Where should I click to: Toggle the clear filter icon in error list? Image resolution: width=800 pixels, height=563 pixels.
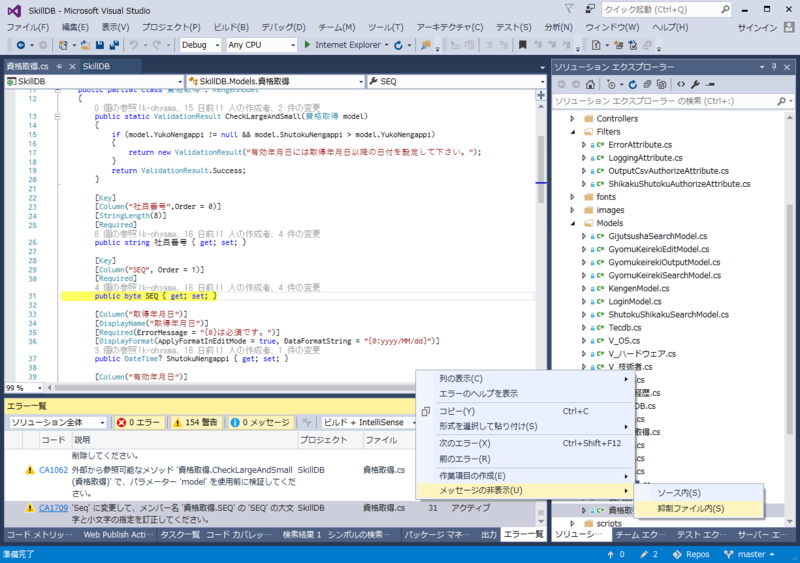[x=306, y=423]
